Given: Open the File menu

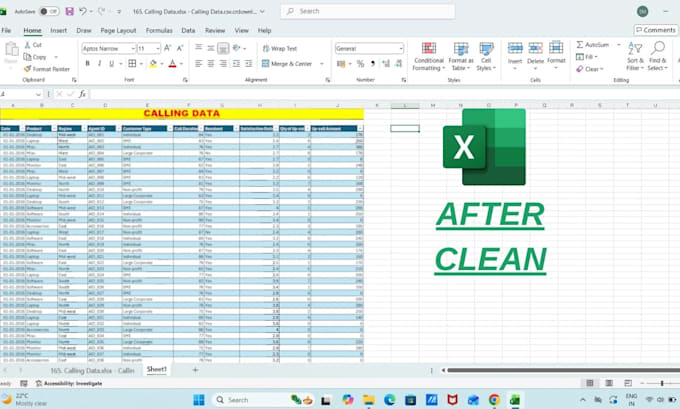Looking at the screenshot, I should click(6, 30).
